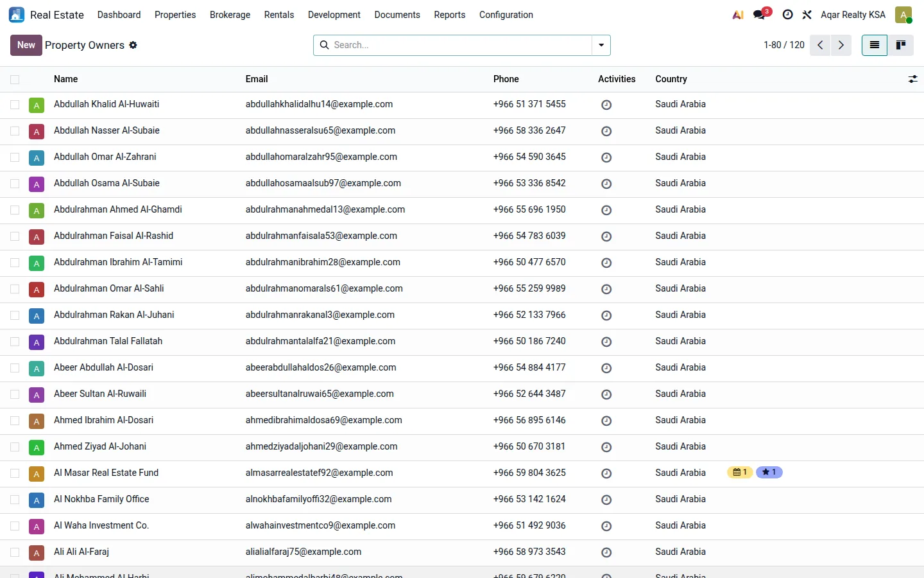
Task: Open the Aqar Realty KSA company switcher
Action: tap(853, 15)
